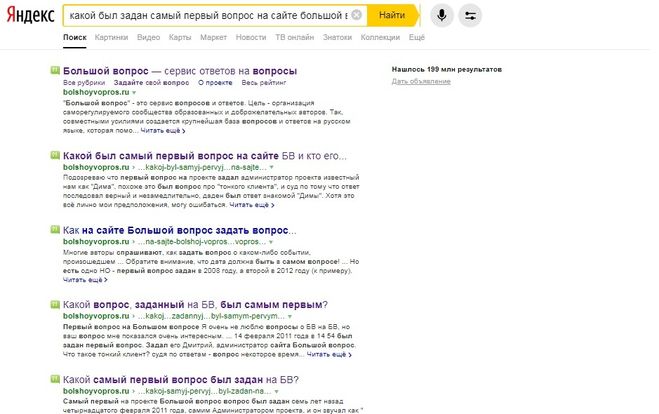Click the favicon beside 'Большой вопрос — сервис ответов'

(x=55, y=70)
